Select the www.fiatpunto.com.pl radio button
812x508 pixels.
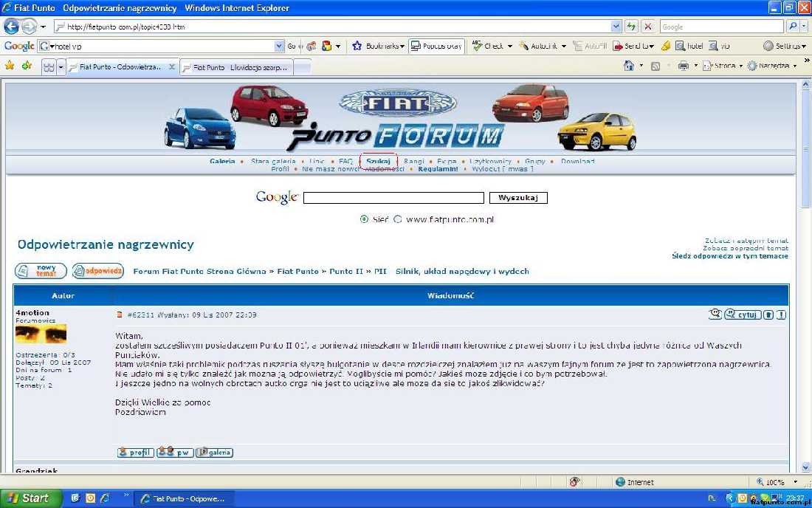[x=398, y=219]
